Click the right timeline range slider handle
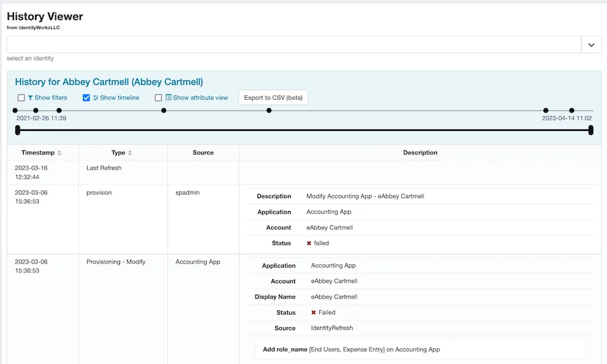 click(591, 130)
